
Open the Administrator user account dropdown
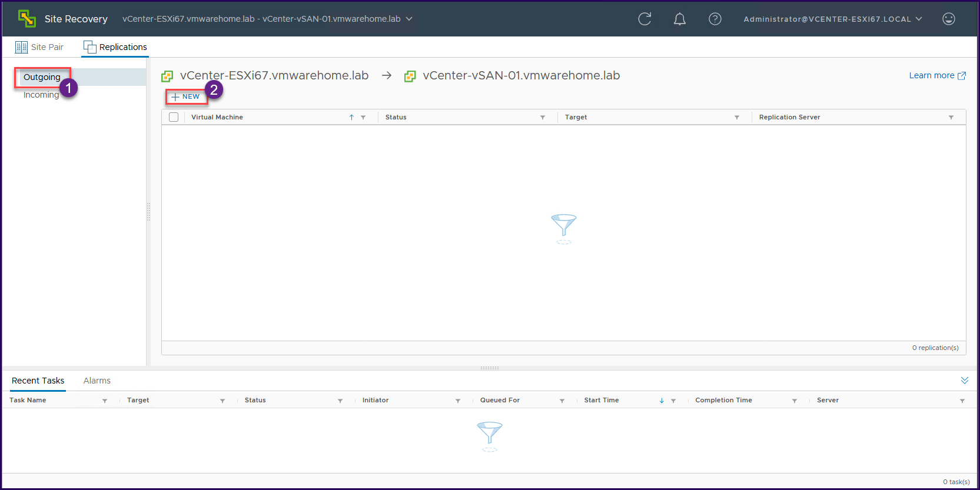[832, 19]
